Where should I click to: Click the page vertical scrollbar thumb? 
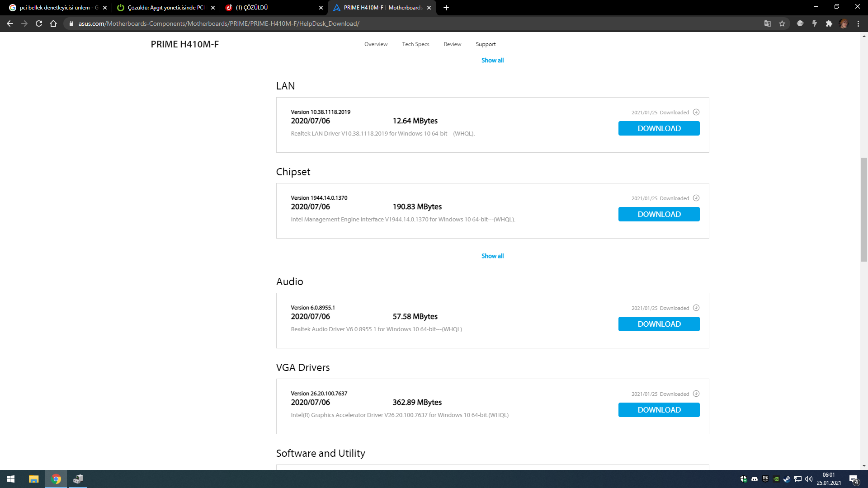(864, 209)
